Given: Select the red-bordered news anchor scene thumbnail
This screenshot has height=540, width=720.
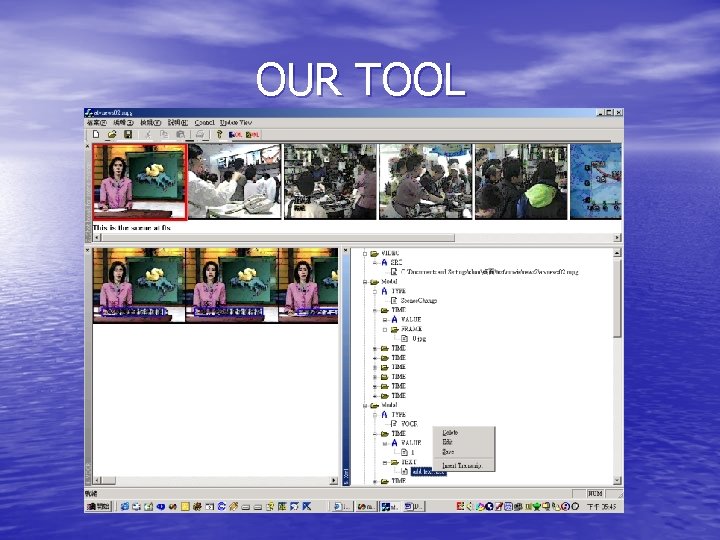Looking at the screenshot, I should click(140, 182).
